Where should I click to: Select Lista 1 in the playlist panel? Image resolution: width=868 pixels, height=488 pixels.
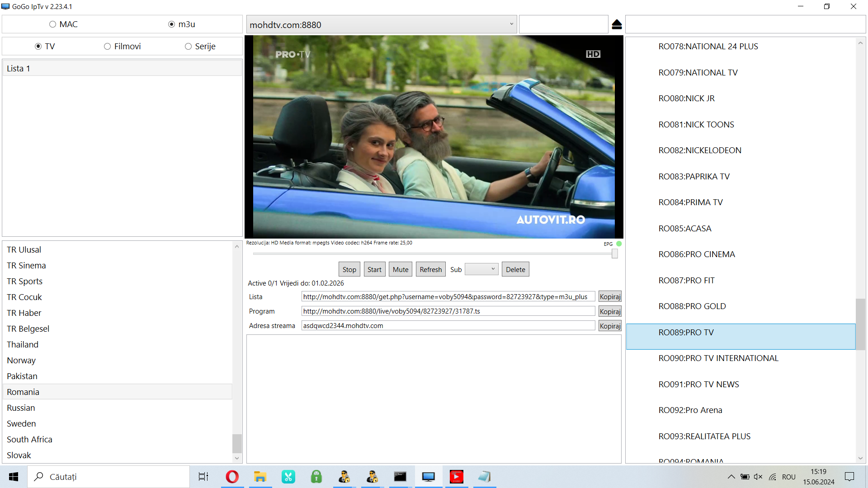click(122, 68)
